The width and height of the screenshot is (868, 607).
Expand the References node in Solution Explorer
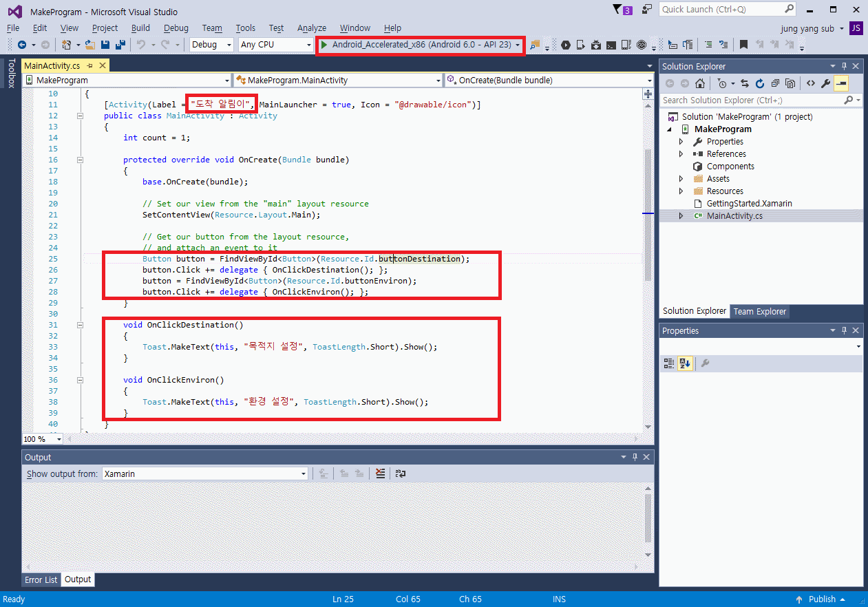[681, 154]
